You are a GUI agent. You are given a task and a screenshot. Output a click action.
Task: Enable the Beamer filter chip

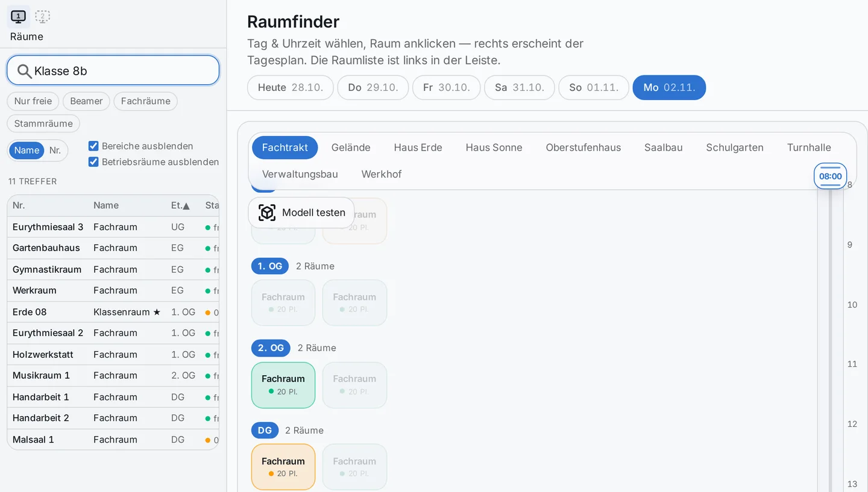click(x=86, y=101)
